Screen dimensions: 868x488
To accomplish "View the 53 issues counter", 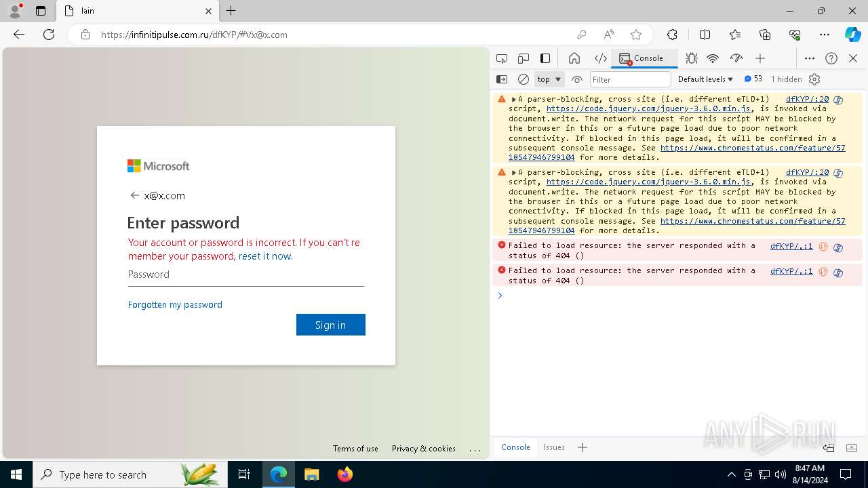I will pyautogui.click(x=753, y=79).
